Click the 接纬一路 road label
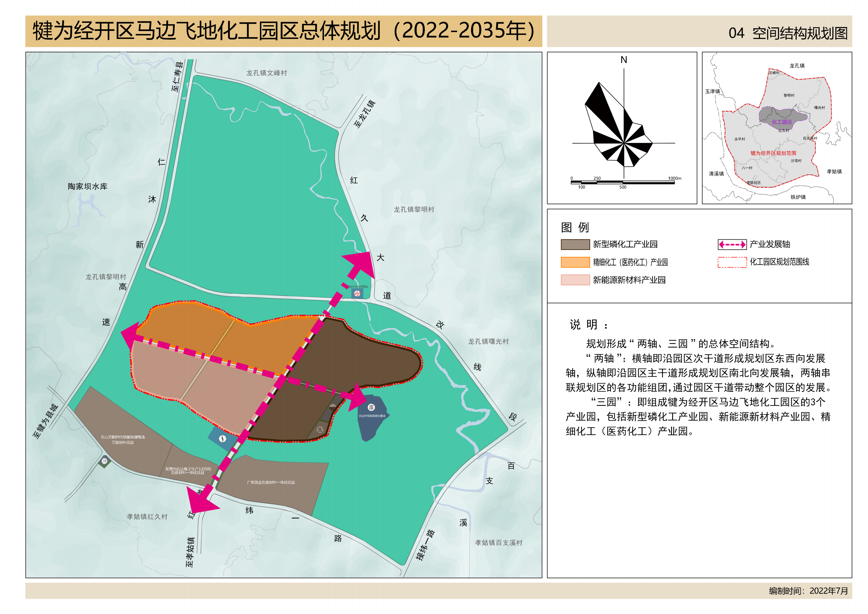Screen dimensions: 868x614 click(426, 545)
